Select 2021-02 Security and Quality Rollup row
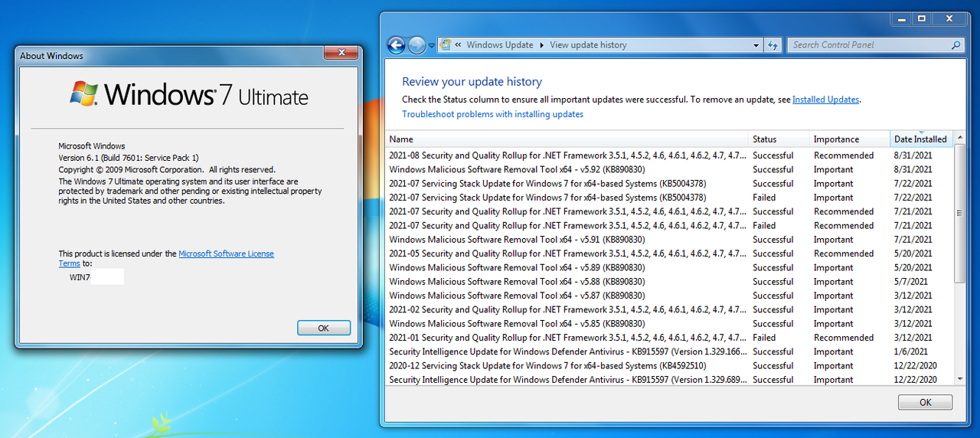 pos(670,310)
